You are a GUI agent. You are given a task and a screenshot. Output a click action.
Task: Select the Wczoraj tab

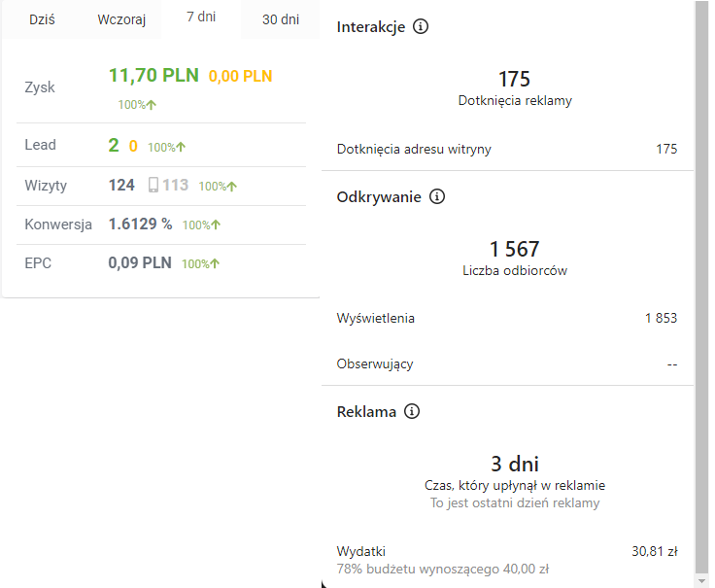pyautogui.click(x=121, y=20)
